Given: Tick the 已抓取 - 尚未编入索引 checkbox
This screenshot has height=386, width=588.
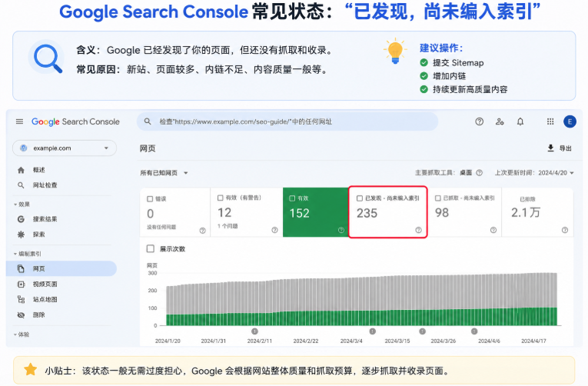Looking at the screenshot, I should coord(437,198).
